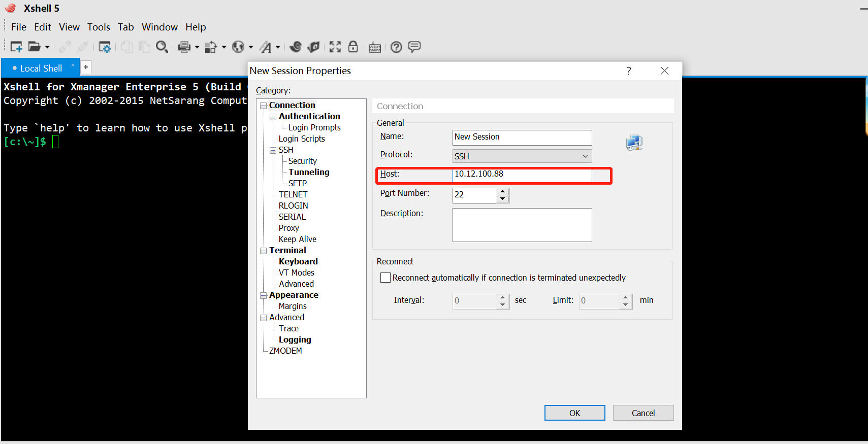Screen dimensions: 868x444
Task: Open the File menu
Action: click(19, 27)
